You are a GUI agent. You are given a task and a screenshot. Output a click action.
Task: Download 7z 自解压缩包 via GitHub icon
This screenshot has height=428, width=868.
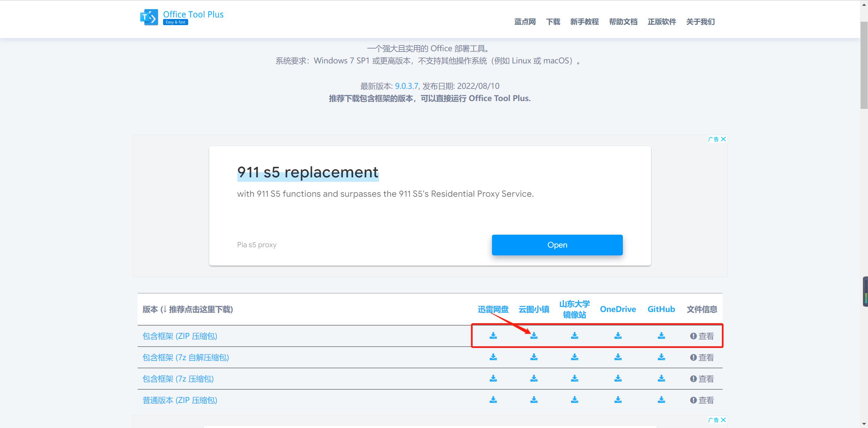click(x=661, y=357)
